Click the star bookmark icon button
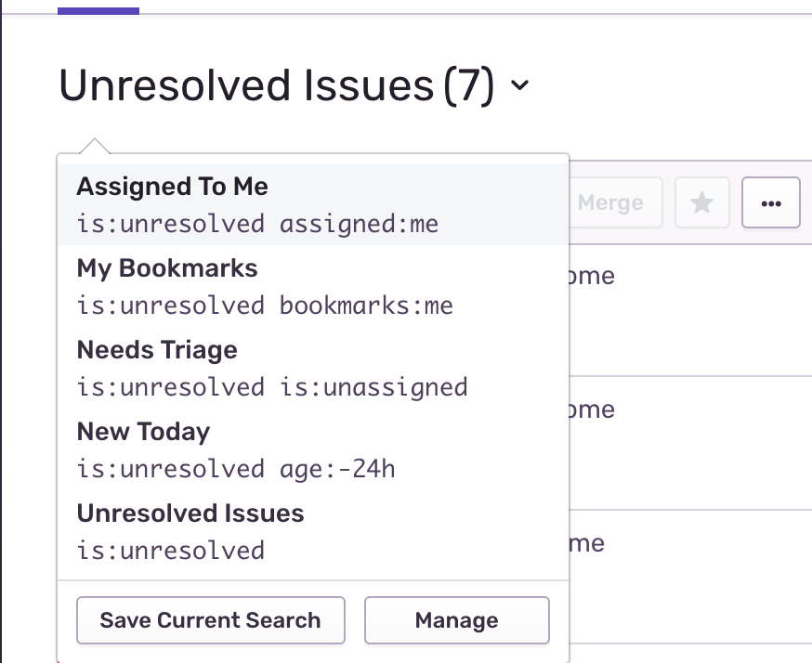 702,202
